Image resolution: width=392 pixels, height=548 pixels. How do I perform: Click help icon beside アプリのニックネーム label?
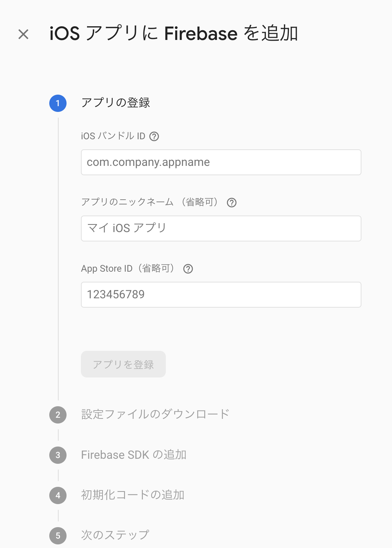point(232,203)
